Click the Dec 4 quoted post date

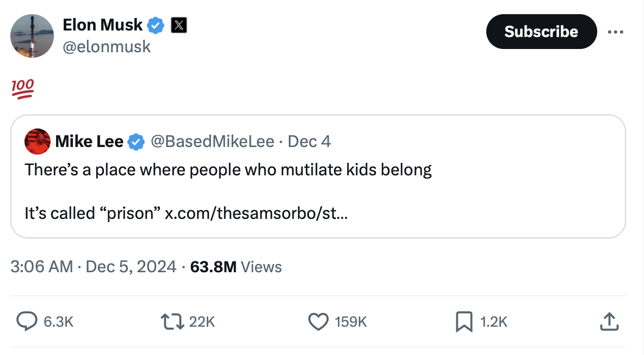[x=309, y=142]
